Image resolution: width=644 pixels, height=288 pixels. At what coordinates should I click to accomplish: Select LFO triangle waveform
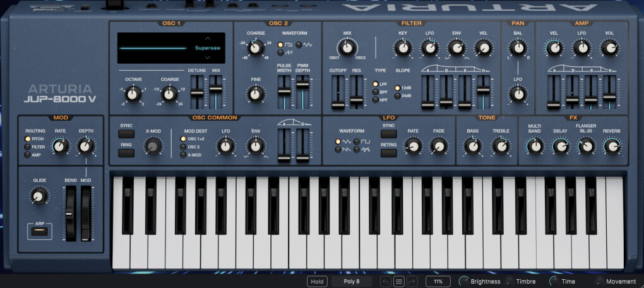tap(338, 141)
